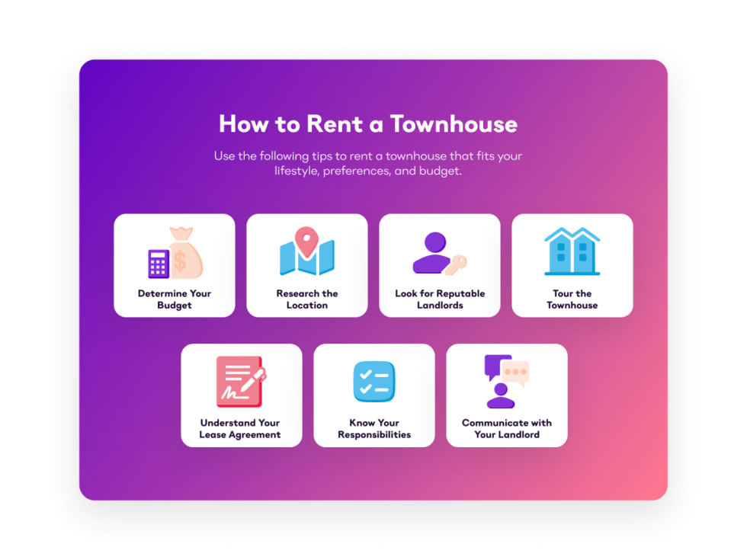Screen dimensions: 747x560
Task: Select the "Research the Location" label
Action: 306,299
